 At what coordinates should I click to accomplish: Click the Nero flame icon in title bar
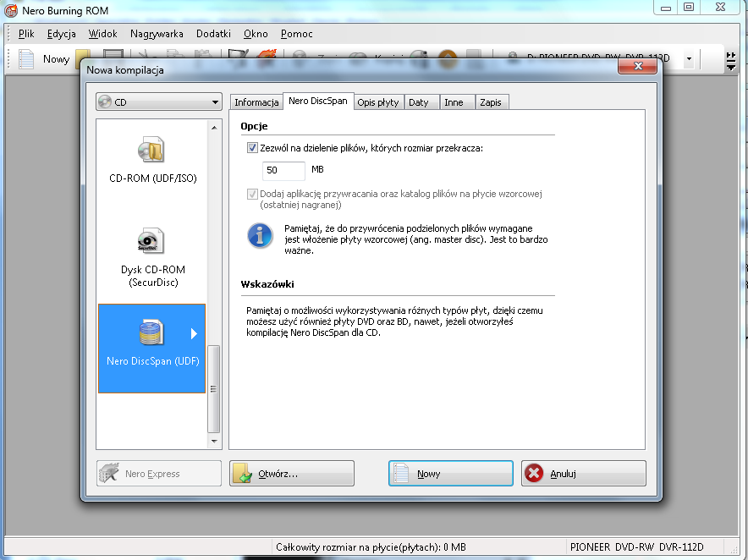click(x=10, y=10)
